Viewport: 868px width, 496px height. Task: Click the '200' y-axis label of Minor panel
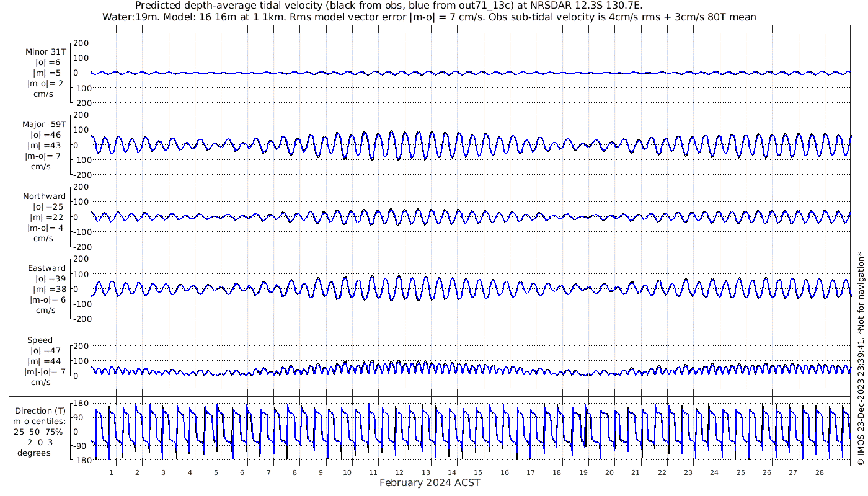pos(82,43)
